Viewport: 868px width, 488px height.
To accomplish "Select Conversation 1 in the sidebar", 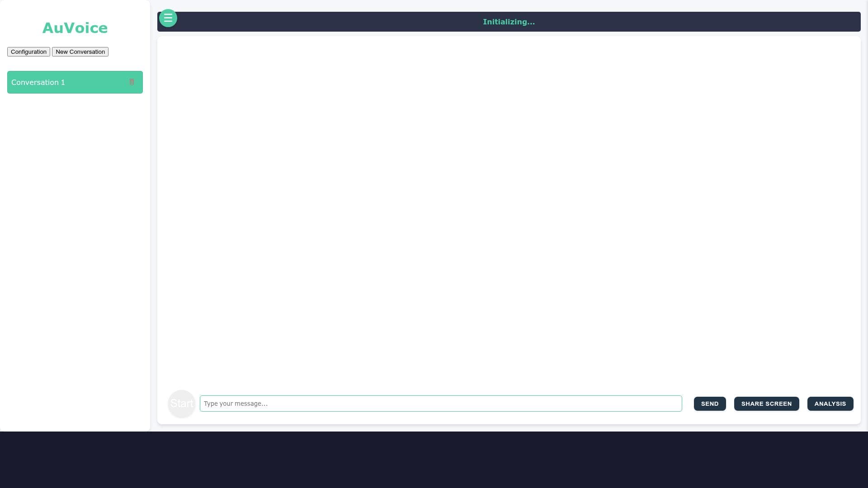I will click(x=75, y=82).
